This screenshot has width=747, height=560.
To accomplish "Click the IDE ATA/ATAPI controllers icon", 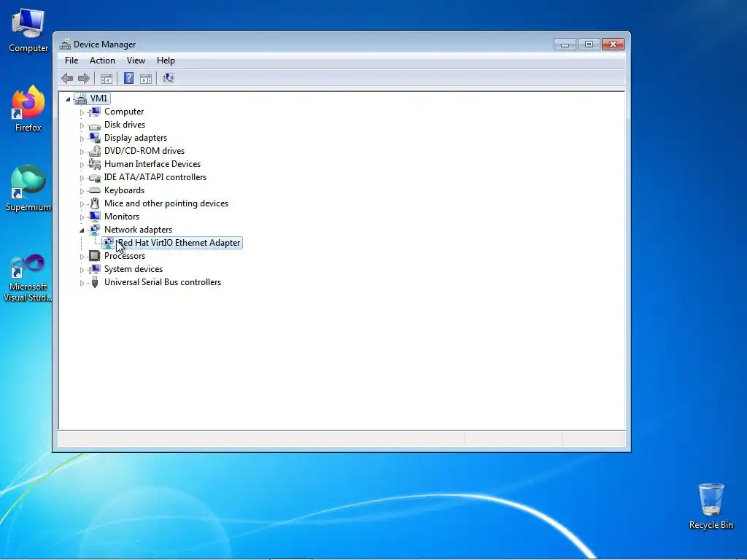I will (95, 178).
